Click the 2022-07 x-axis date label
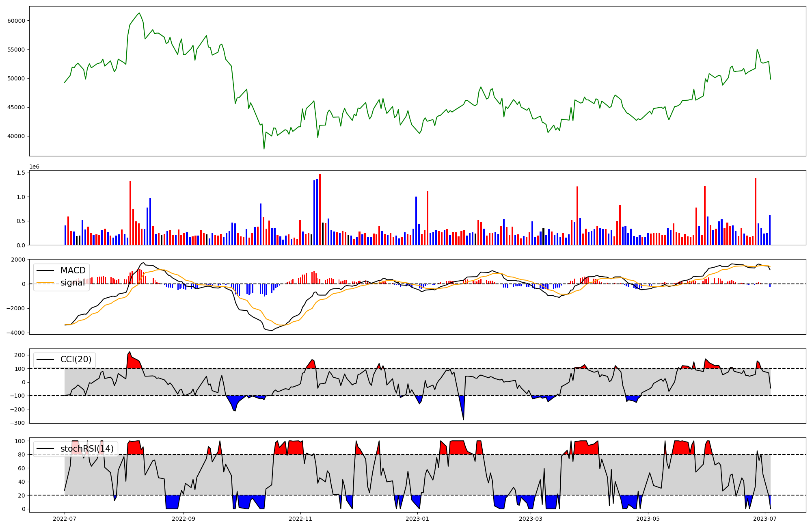Screen dimensions: 812x528 [x=65, y=519]
